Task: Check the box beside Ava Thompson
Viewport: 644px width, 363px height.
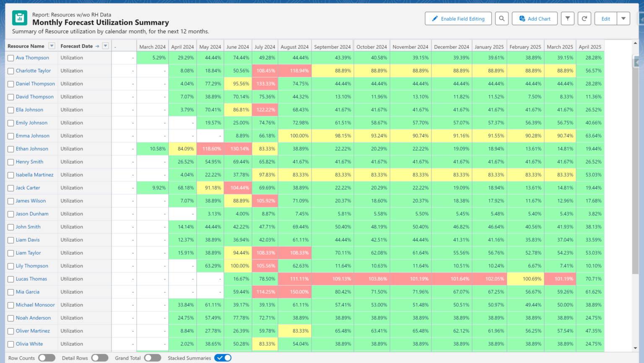Action: (10, 58)
